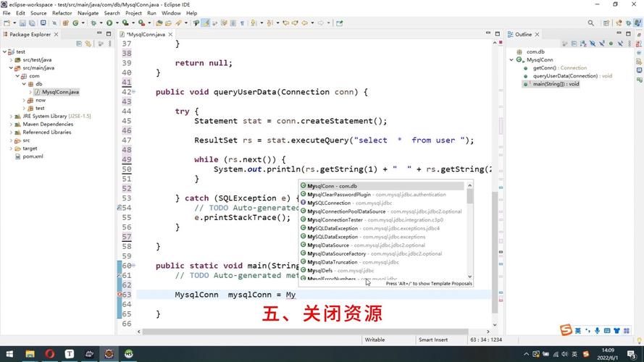This screenshot has height=362, width=644.
Task: Toggle Hide Non-Public Members green dot icon
Action: pos(611,43)
